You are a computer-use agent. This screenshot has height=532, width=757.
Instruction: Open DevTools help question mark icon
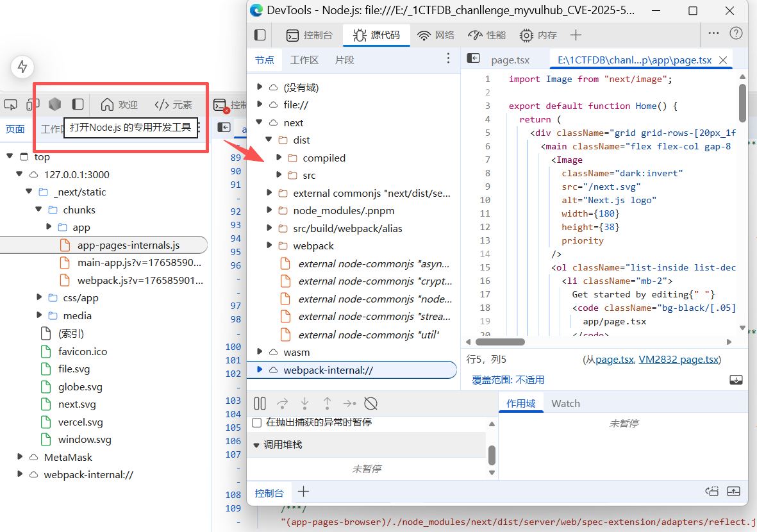tap(736, 33)
